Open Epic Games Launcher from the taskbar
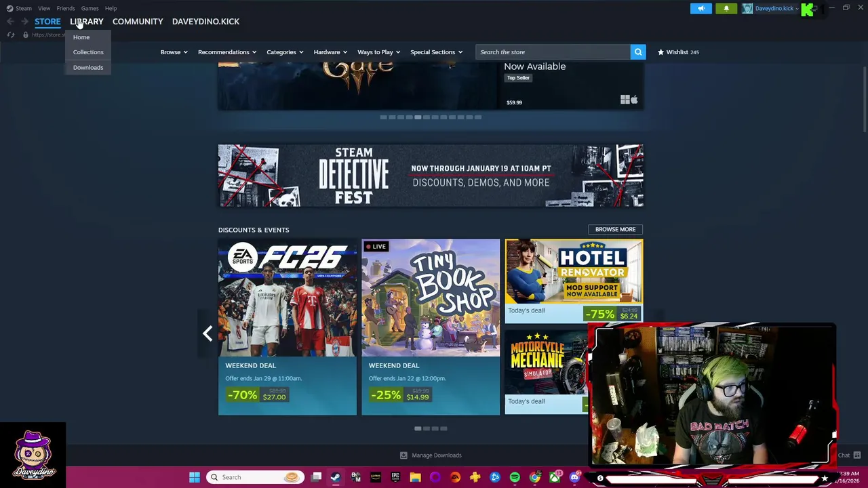 point(395,477)
